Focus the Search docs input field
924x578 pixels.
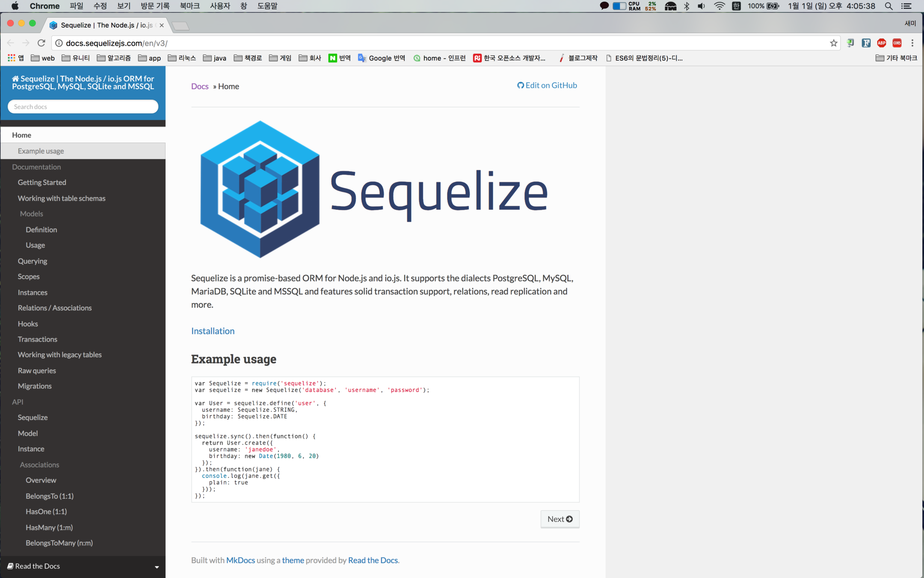pos(83,107)
